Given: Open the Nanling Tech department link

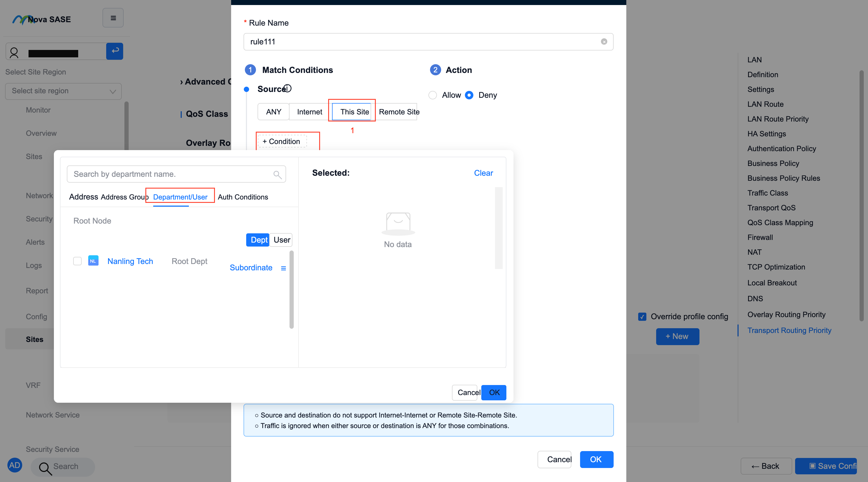Looking at the screenshot, I should (130, 261).
